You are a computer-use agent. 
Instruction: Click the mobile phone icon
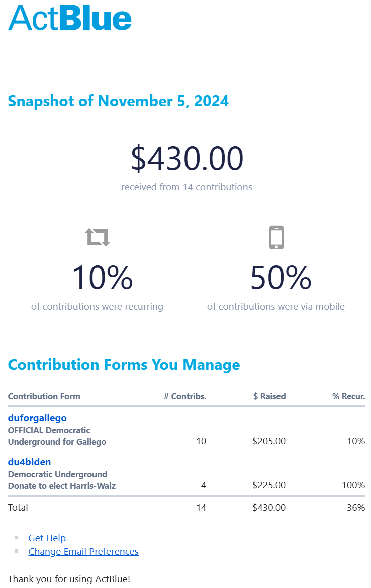point(276,237)
